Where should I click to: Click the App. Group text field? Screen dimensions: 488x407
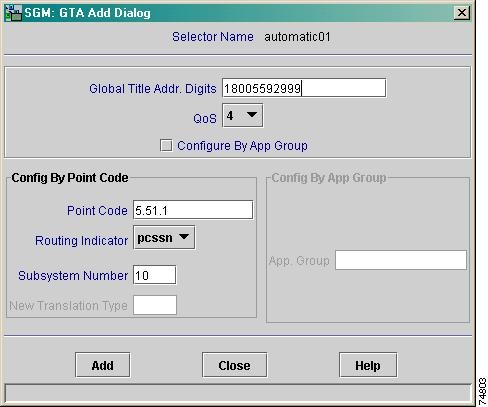point(401,260)
